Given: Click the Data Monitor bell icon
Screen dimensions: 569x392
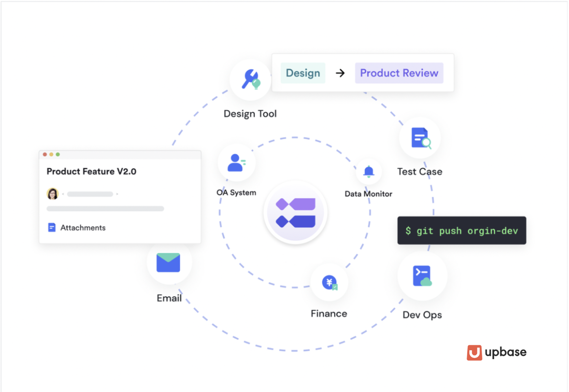Looking at the screenshot, I should pyautogui.click(x=369, y=172).
